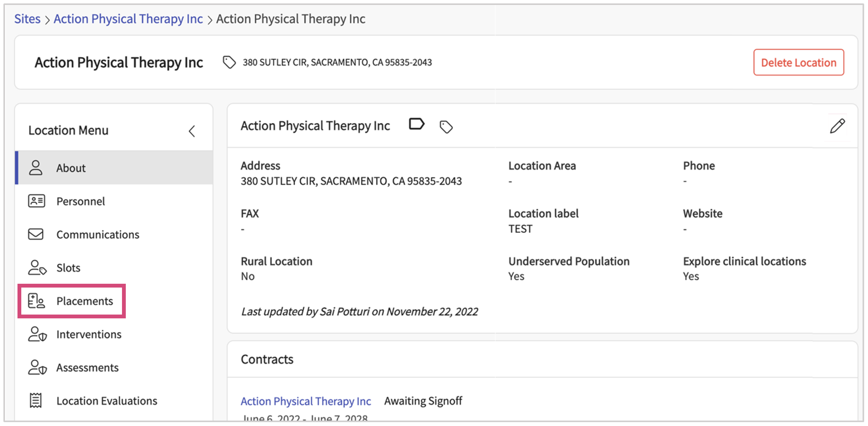Open the About menu item
Screen dimensions: 868x426
click(x=71, y=168)
